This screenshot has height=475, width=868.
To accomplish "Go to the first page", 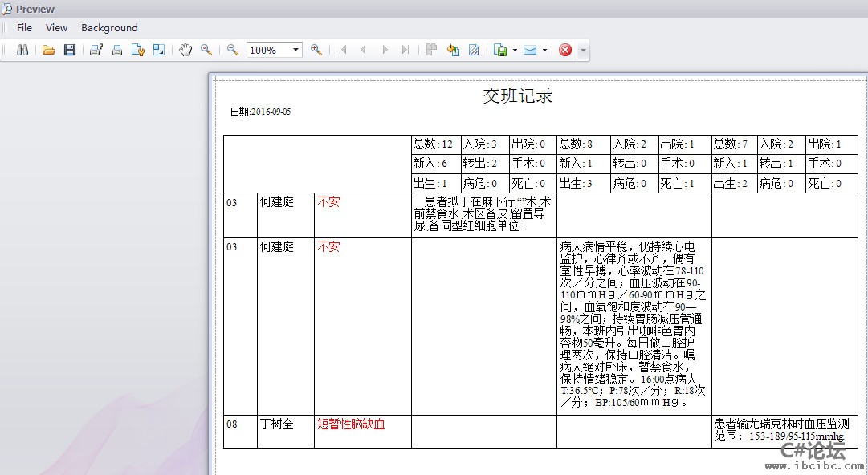I will [343, 50].
